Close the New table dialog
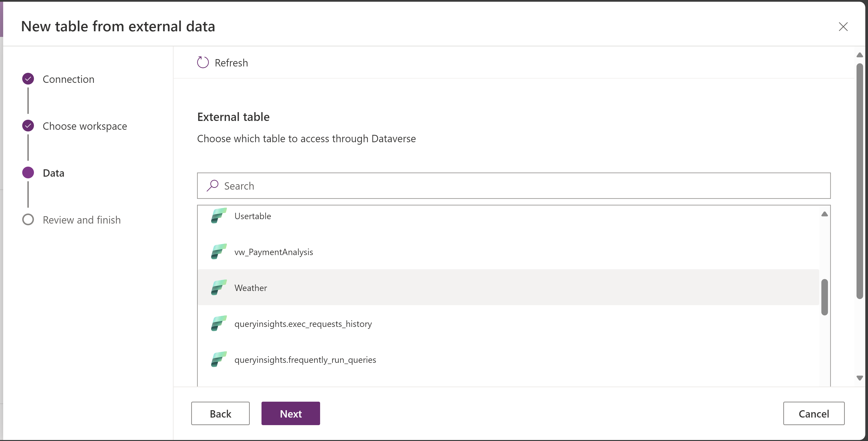This screenshot has width=868, height=441. (843, 27)
